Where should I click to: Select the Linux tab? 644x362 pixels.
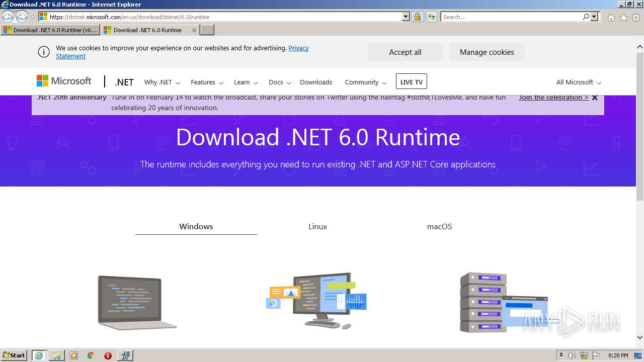click(x=318, y=226)
